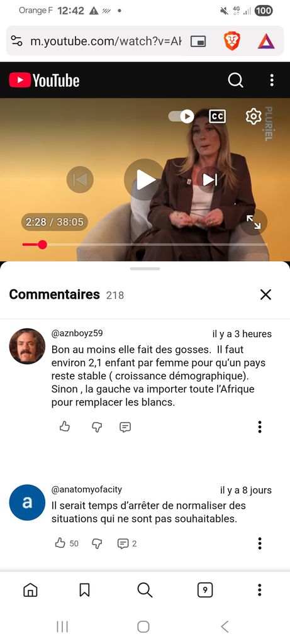Open the YouTube header three-dot menu
Screen dimensions: 290x644
pos(272,80)
